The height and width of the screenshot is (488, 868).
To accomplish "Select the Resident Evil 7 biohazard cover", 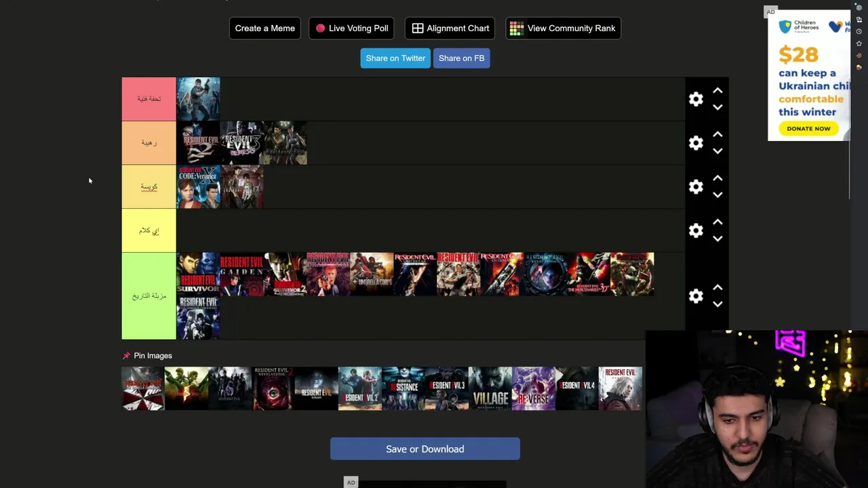I will 317,389.
